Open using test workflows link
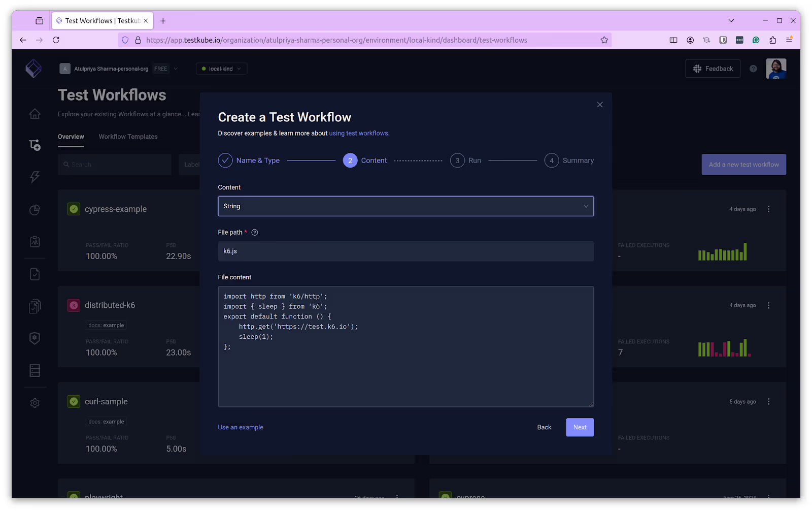The width and height of the screenshot is (812, 511). point(359,133)
